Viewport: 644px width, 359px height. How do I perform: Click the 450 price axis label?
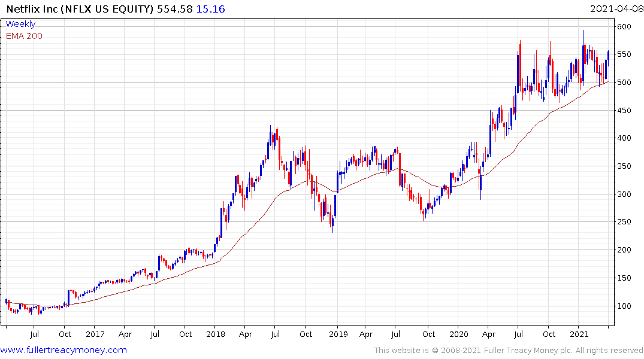(624, 110)
